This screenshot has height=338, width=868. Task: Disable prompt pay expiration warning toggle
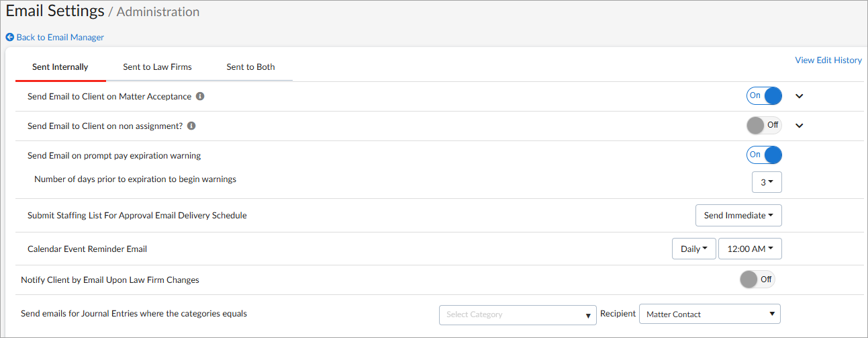[x=765, y=155]
